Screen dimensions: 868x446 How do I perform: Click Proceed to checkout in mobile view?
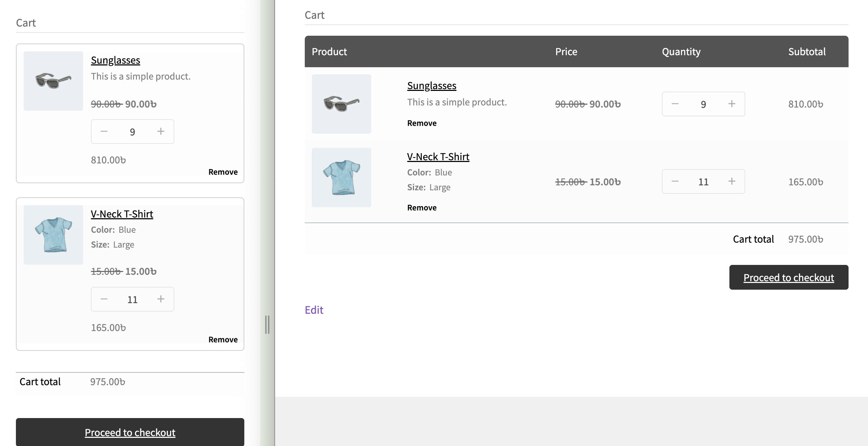130,432
